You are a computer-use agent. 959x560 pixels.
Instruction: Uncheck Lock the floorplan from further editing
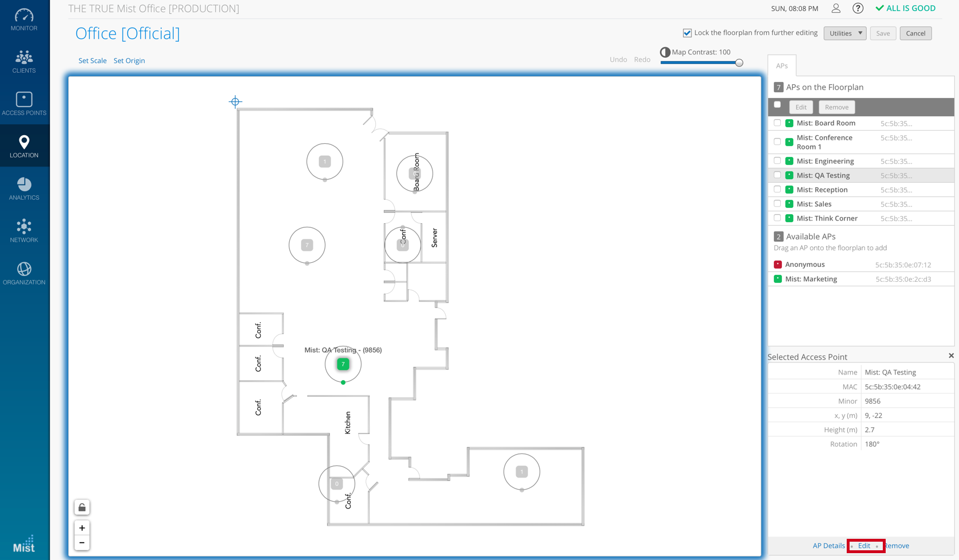(x=687, y=33)
